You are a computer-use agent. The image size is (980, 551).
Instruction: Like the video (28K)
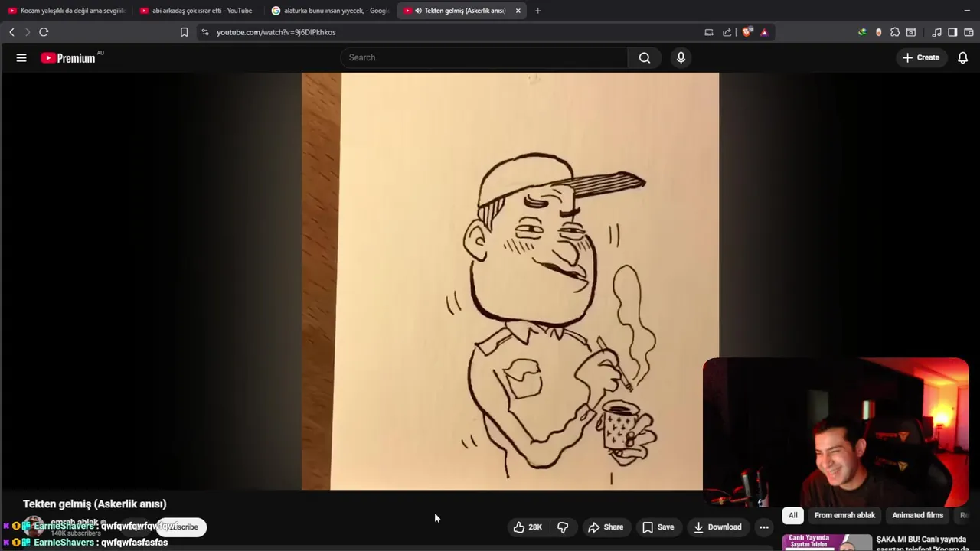(x=528, y=527)
